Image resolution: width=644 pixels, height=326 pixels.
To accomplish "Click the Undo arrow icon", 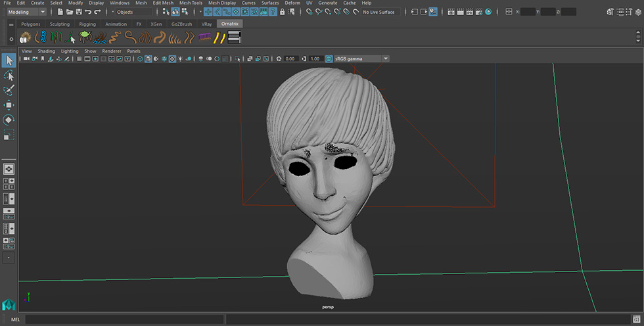I will click(x=87, y=12).
